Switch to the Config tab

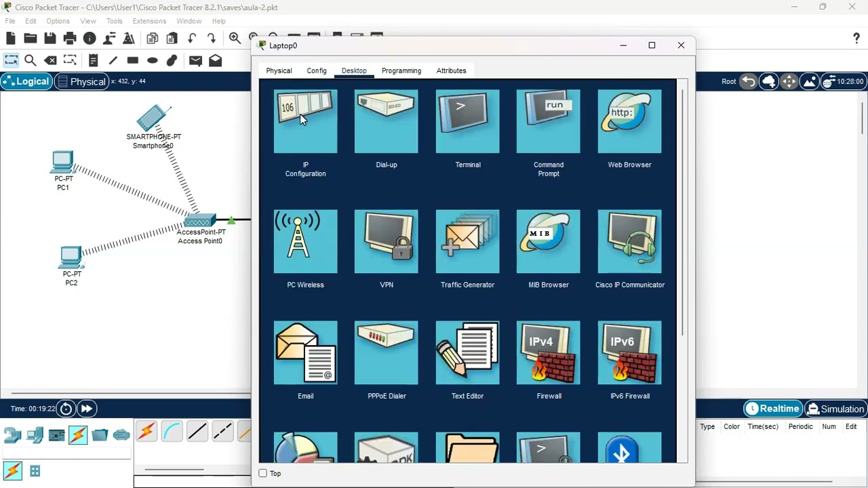pos(317,70)
